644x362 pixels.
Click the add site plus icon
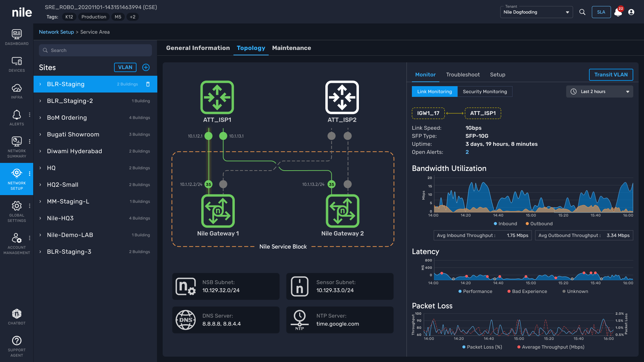pos(146,67)
